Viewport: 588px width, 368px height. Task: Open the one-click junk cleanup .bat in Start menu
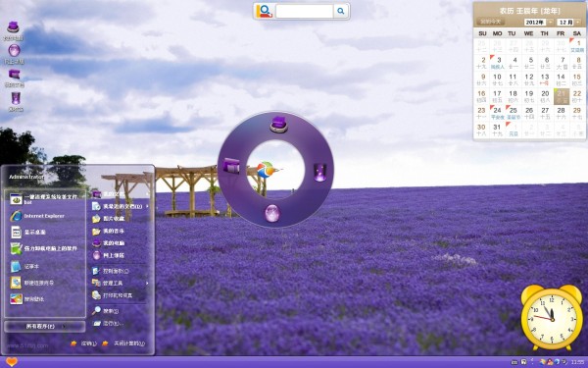45,199
